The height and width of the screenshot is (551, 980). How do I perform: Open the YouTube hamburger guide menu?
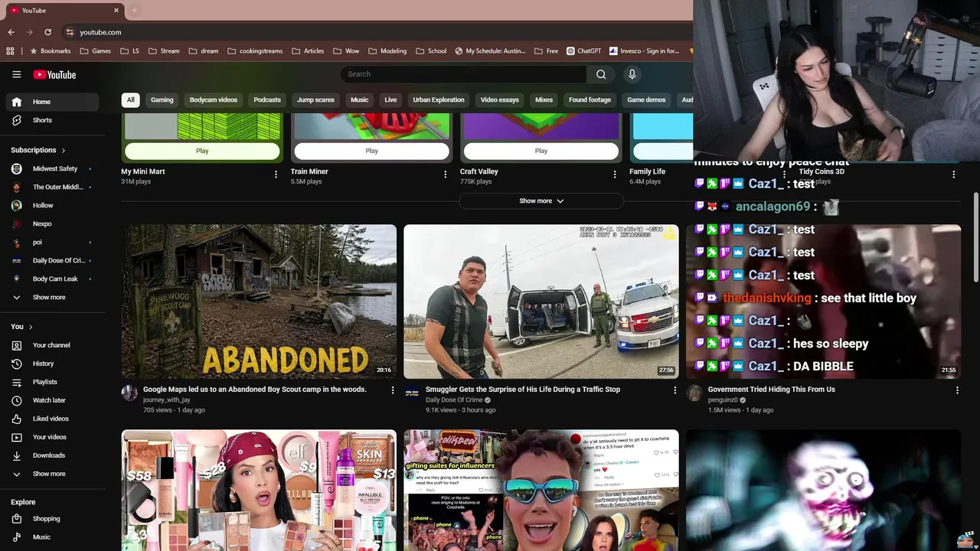point(16,74)
